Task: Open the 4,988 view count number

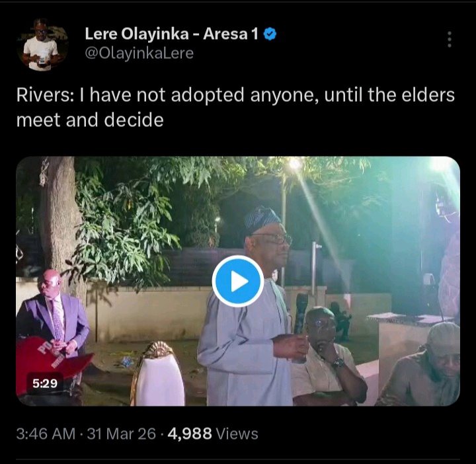Action: (190, 434)
